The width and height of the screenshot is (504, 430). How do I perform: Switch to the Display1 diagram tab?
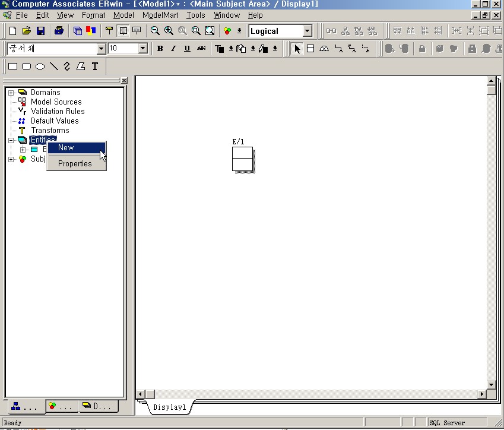169,407
